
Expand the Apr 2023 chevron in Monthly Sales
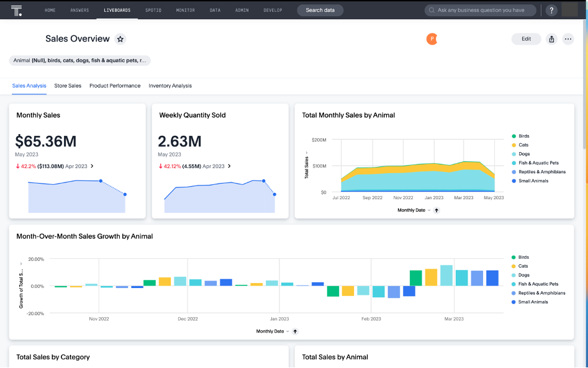pyautogui.click(x=92, y=166)
